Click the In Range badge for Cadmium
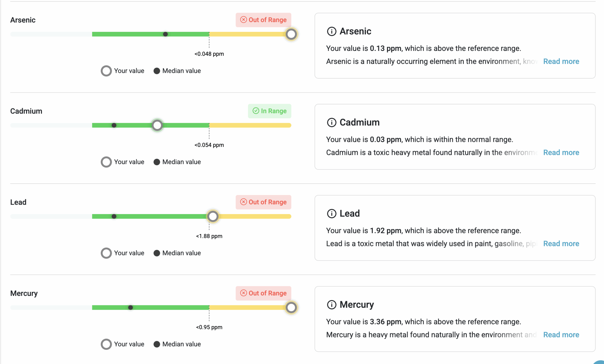This screenshot has height=364, width=604. [x=269, y=111]
